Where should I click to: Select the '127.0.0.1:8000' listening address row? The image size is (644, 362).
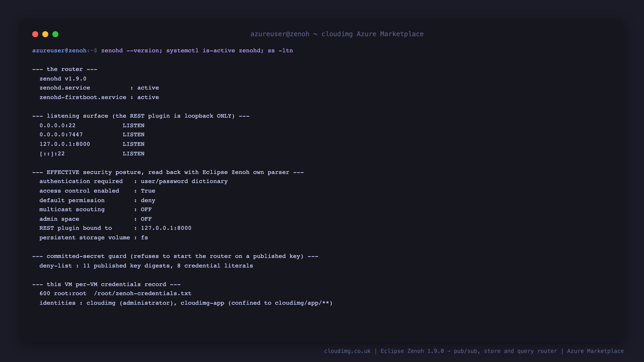(92, 144)
